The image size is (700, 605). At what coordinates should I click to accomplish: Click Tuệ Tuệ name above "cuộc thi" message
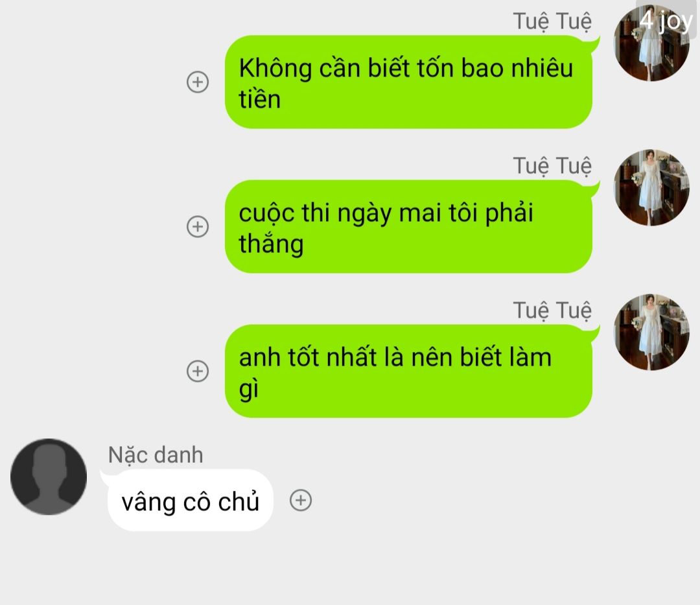552,165
